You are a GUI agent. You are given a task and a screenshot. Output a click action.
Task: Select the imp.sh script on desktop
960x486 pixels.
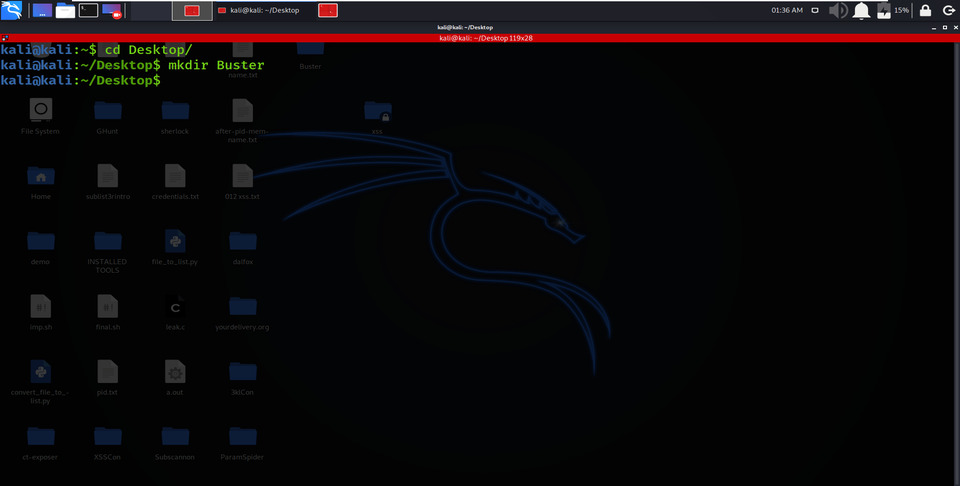pos(40,313)
